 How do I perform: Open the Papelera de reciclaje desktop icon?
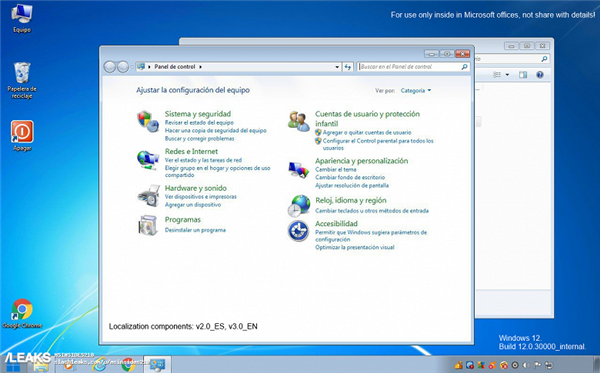22,80
